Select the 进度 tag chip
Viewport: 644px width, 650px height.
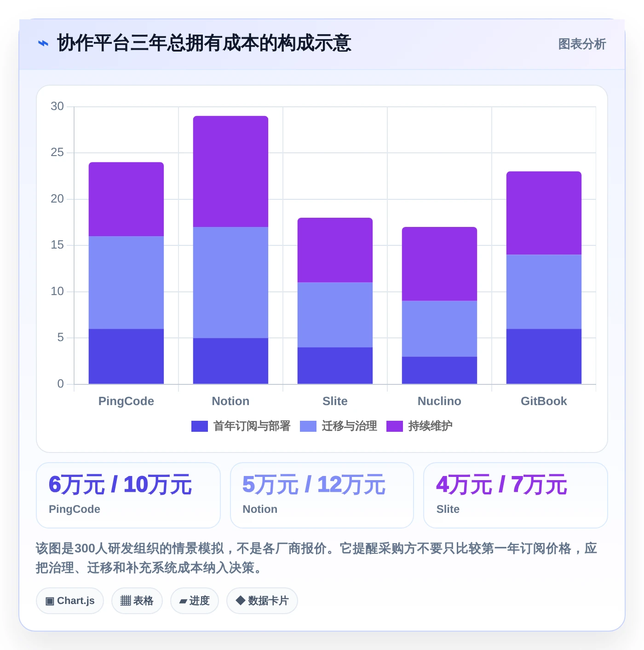(195, 601)
